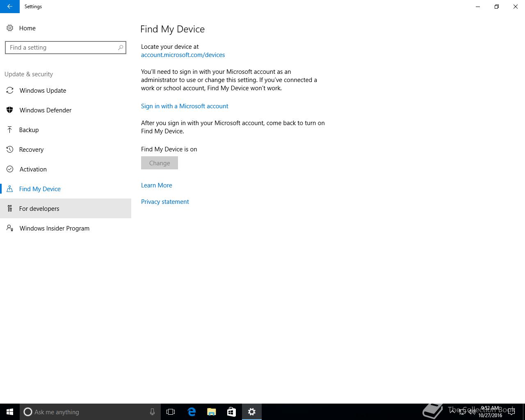Screen dimensions: 525x420
Task: Go to the Activation section
Action: (66, 169)
